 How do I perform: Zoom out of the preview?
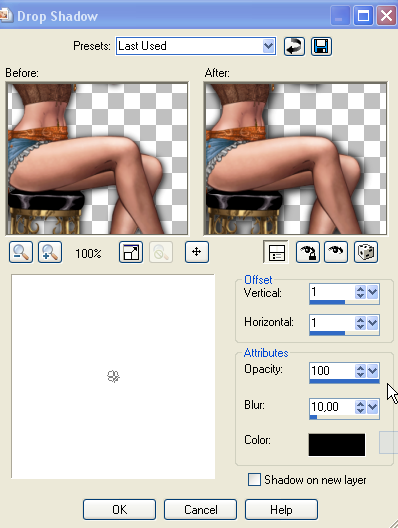pyautogui.click(x=21, y=252)
